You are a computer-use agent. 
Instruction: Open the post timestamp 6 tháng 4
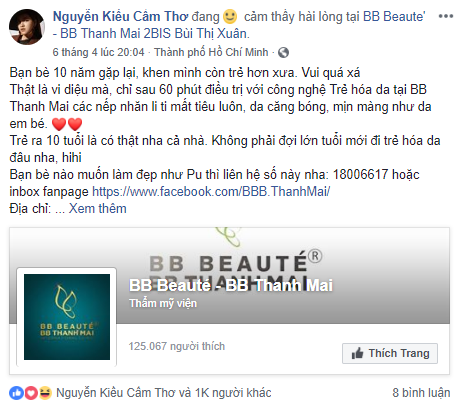coord(98,52)
